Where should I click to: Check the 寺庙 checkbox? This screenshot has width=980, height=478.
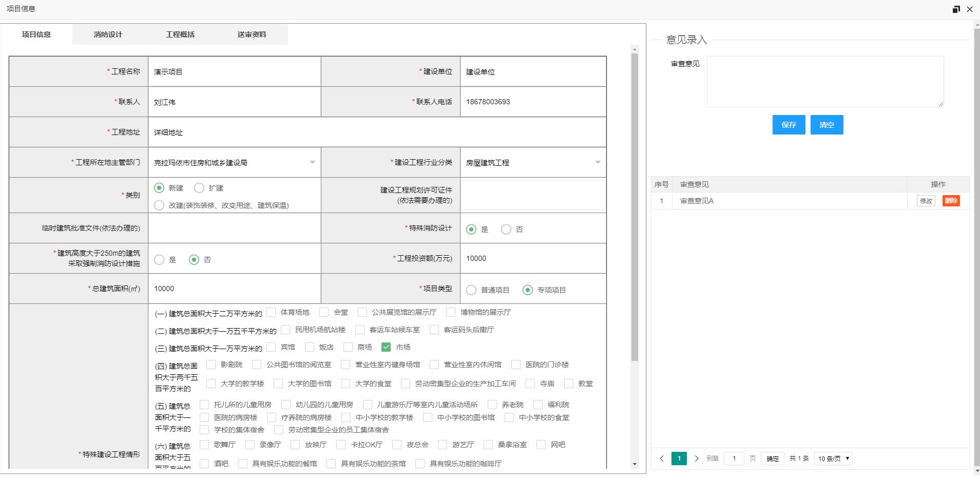click(530, 384)
